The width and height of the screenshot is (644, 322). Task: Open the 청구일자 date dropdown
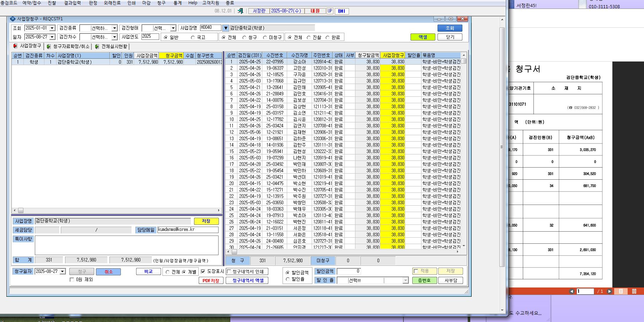[63, 271]
